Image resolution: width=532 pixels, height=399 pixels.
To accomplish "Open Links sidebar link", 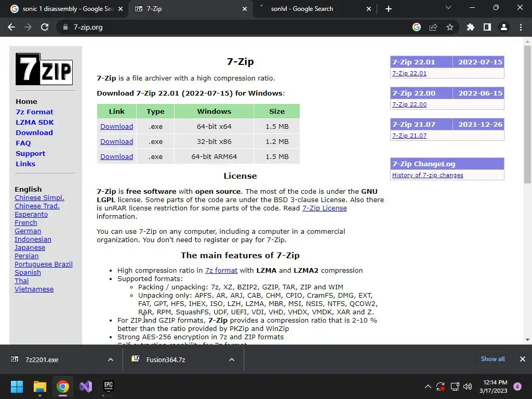I will [x=25, y=164].
